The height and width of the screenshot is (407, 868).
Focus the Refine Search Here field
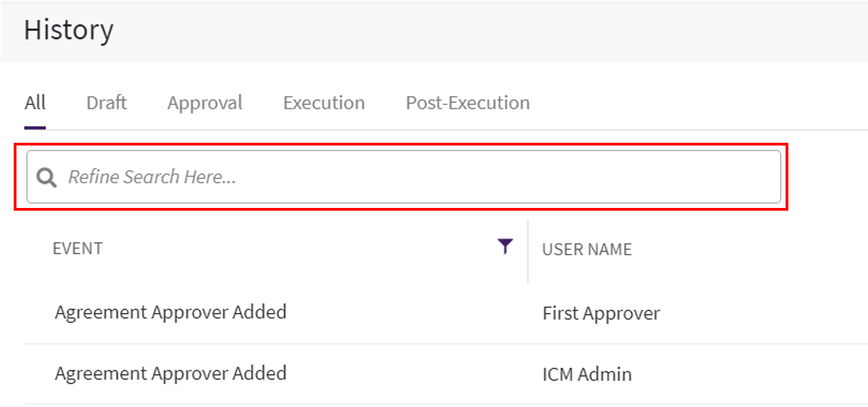pyautogui.click(x=412, y=177)
